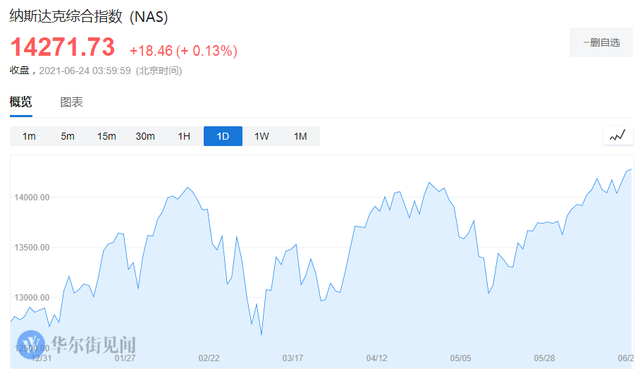Image resolution: width=640 pixels, height=376 pixels.
Task: Click the closing timestamp 2021-06-24 03:59:59
Action: (x=85, y=71)
